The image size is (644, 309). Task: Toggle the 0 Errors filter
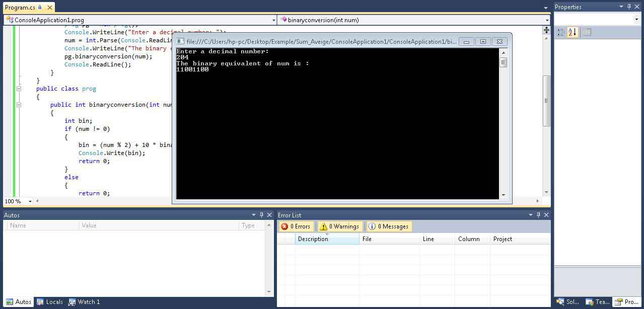pyautogui.click(x=296, y=226)
